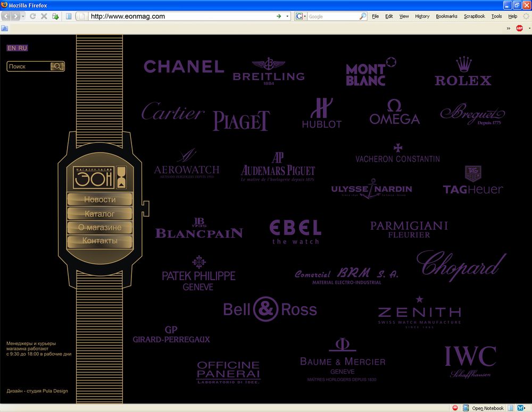Click the Breitling winged logo

tap(269, 72)
